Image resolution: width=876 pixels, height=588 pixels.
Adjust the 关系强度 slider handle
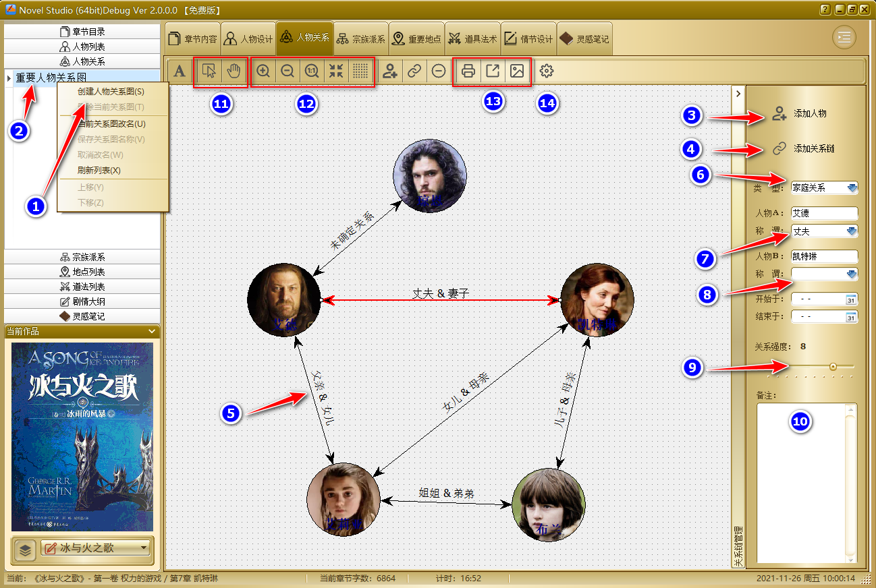833,367
